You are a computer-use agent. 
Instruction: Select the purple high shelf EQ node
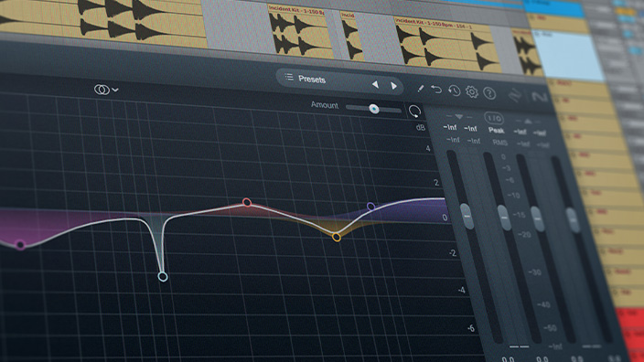click(x=370, y=206)
